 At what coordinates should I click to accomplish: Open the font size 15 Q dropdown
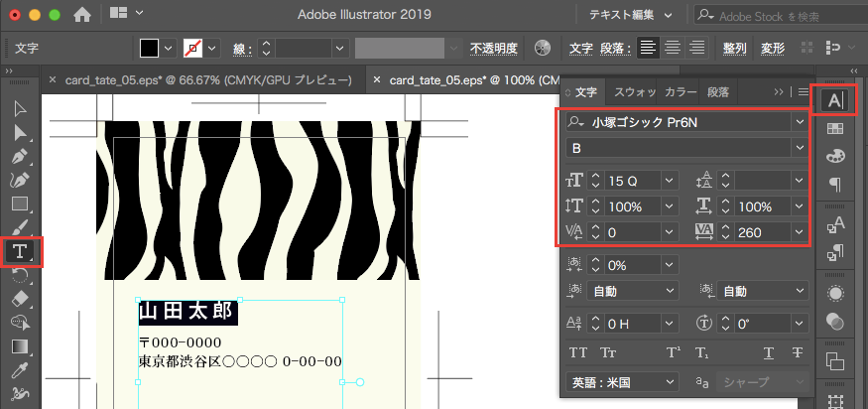point(670,181)
